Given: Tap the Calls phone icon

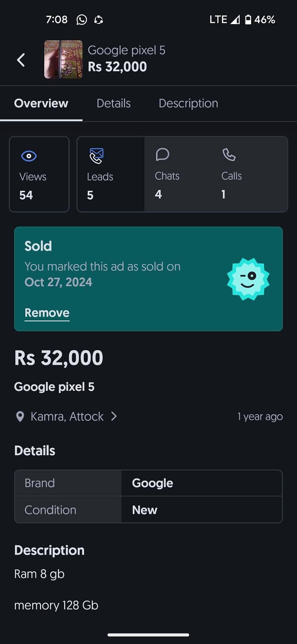Looking at the screenshot, I should (229, 155).
